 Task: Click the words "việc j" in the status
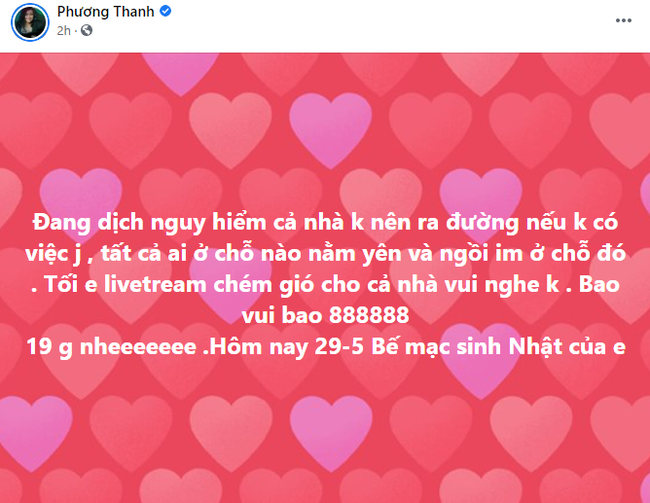click(53, 254)
